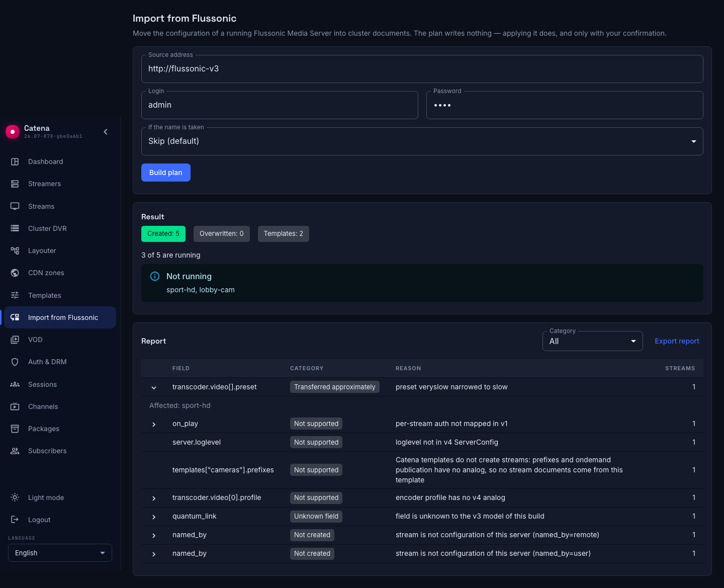Open Layouter via its sidebar icon
Viewport: 724px width, 588px height.
click(15, 250)
